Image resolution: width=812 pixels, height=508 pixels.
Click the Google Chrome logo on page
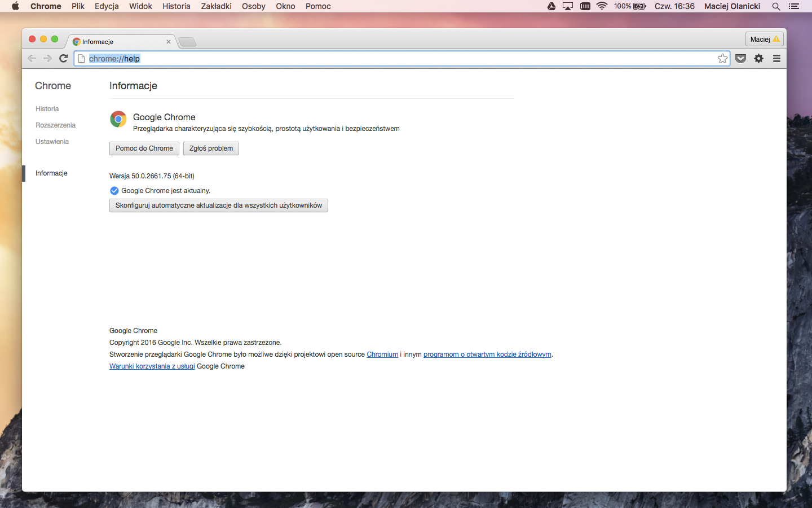tap(118, 119)
